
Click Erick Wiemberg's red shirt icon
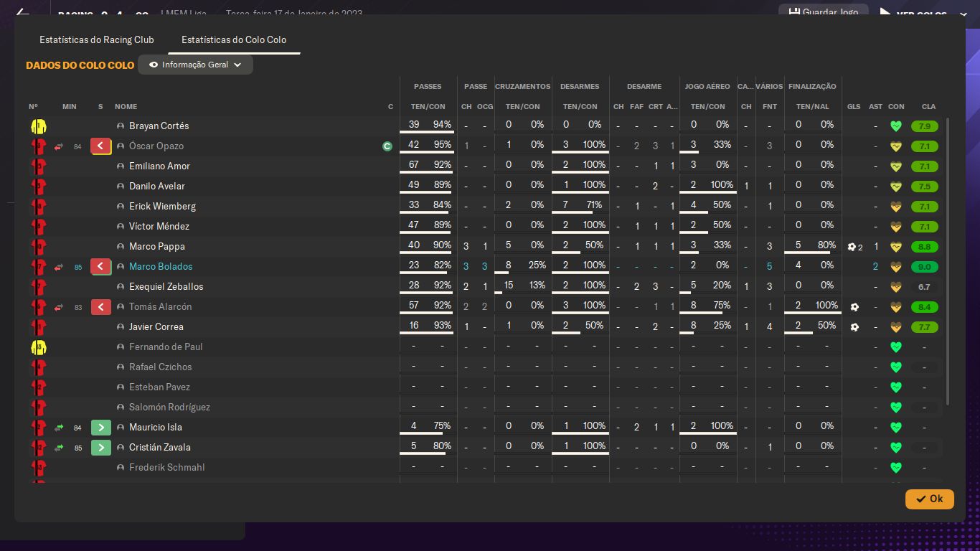39,207
